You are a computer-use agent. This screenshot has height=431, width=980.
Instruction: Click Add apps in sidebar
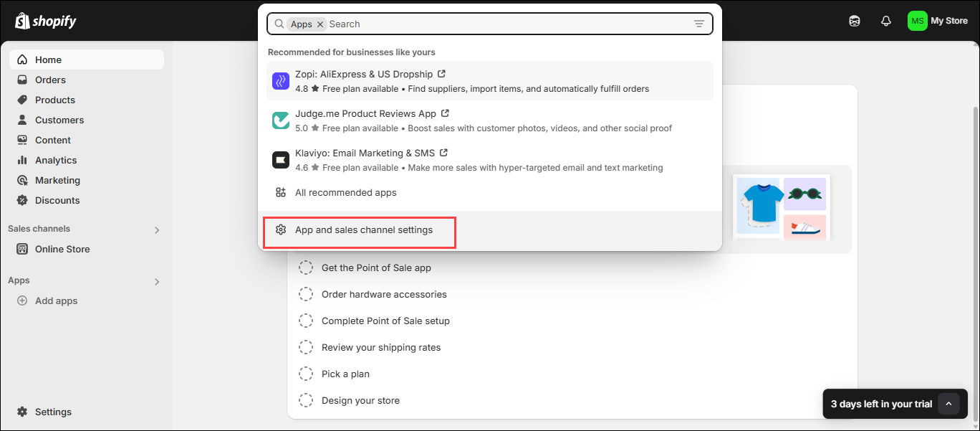(x=56, y=300)
